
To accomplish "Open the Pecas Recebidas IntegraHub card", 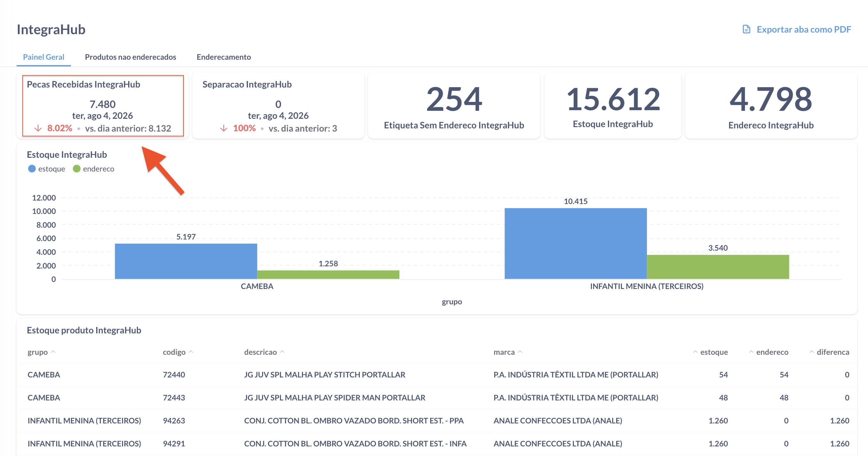I will coord(103,105).
